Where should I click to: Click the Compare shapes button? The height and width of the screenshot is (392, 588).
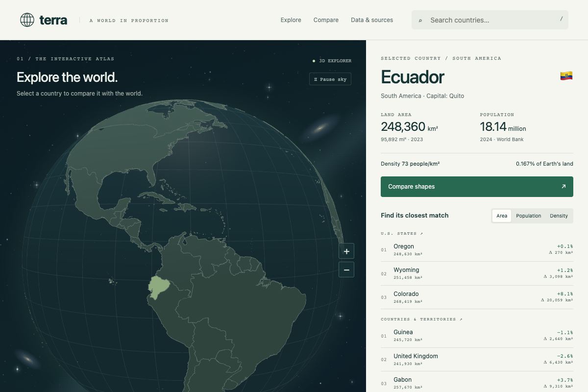coord(477,187)
